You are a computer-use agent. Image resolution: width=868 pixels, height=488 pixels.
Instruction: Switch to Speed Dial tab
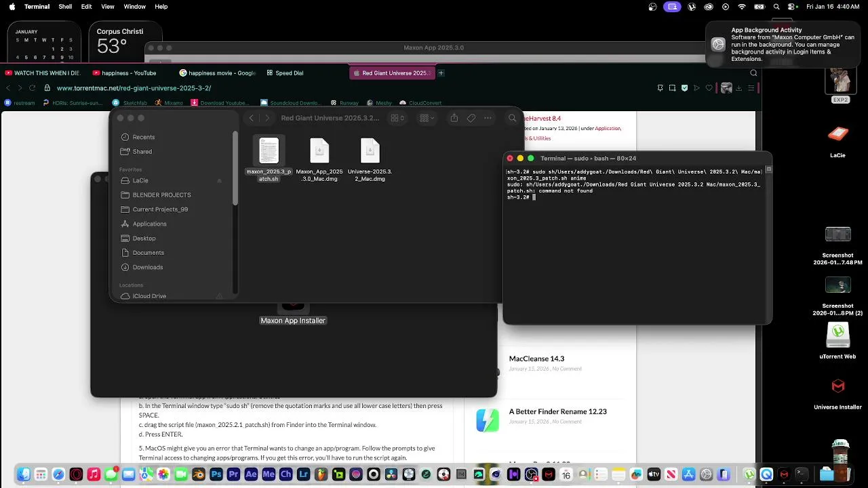click(285, 73)
